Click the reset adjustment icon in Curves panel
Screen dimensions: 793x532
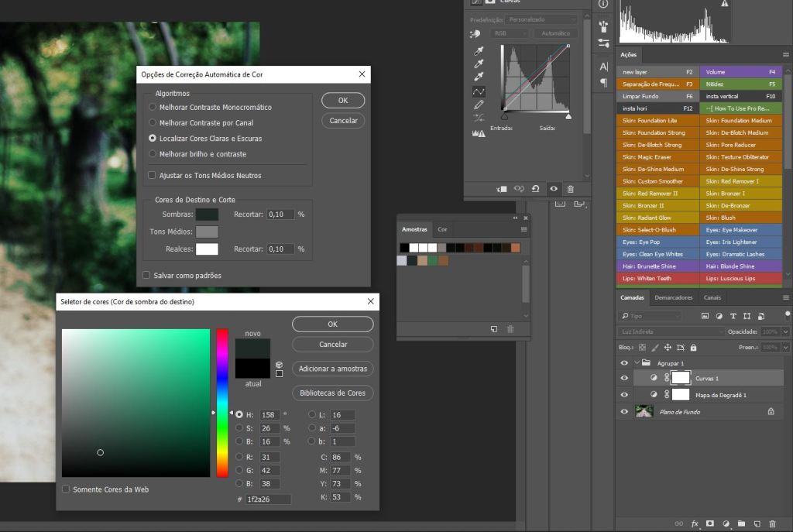pos(536,188)
